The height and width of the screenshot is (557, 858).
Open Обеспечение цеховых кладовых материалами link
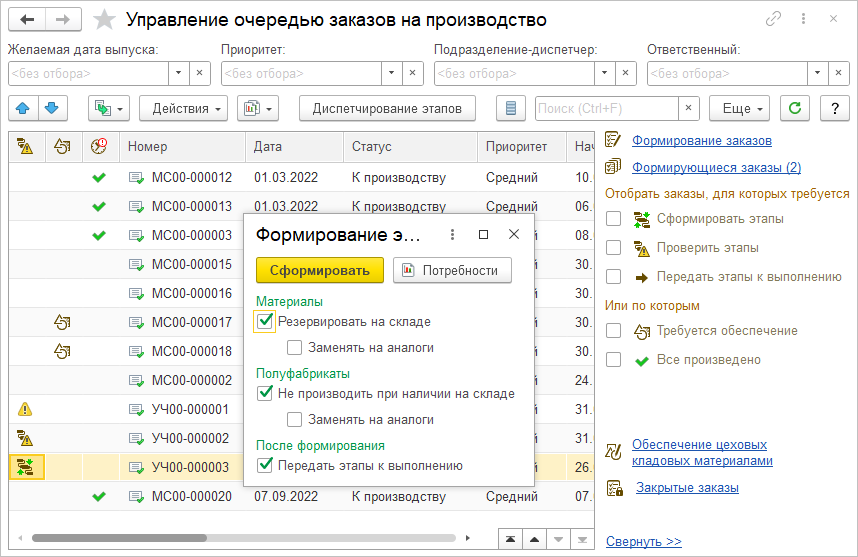(702, 452)
